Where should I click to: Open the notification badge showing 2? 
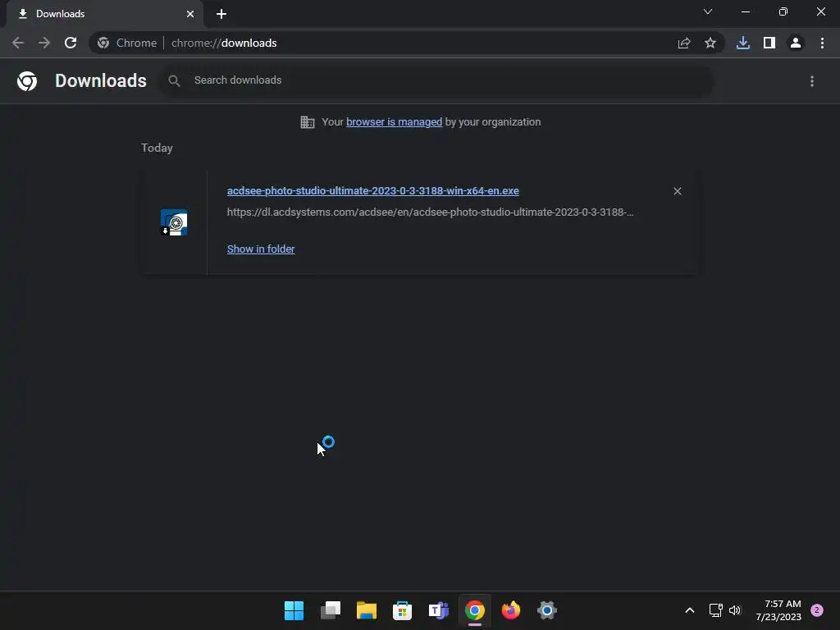pos(817,610)
